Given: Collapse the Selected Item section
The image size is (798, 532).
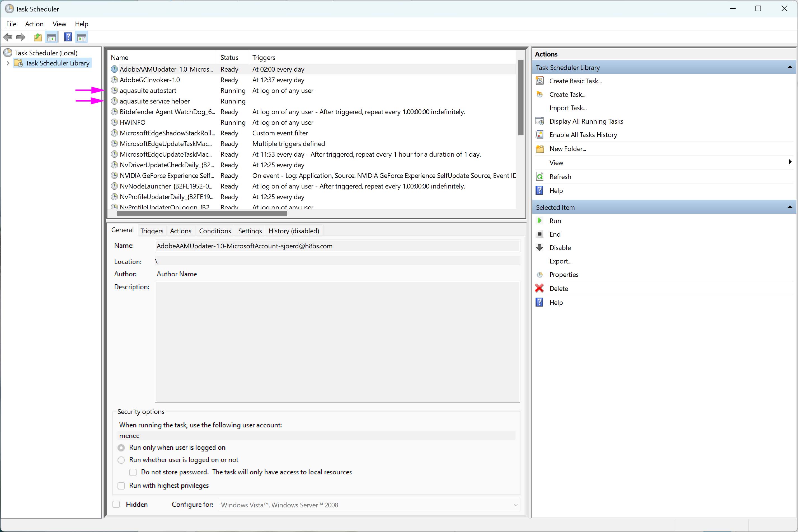Looking at the screenshot, I should tap(790, 207).
